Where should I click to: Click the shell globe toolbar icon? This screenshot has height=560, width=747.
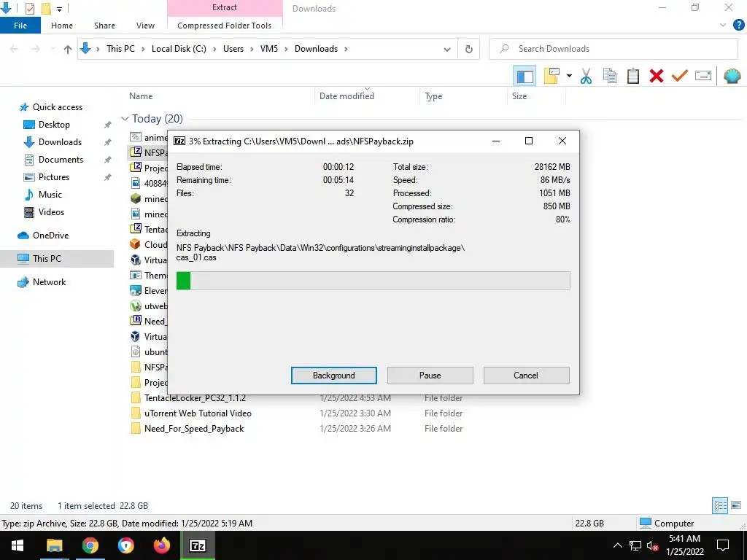click(732, 76)
